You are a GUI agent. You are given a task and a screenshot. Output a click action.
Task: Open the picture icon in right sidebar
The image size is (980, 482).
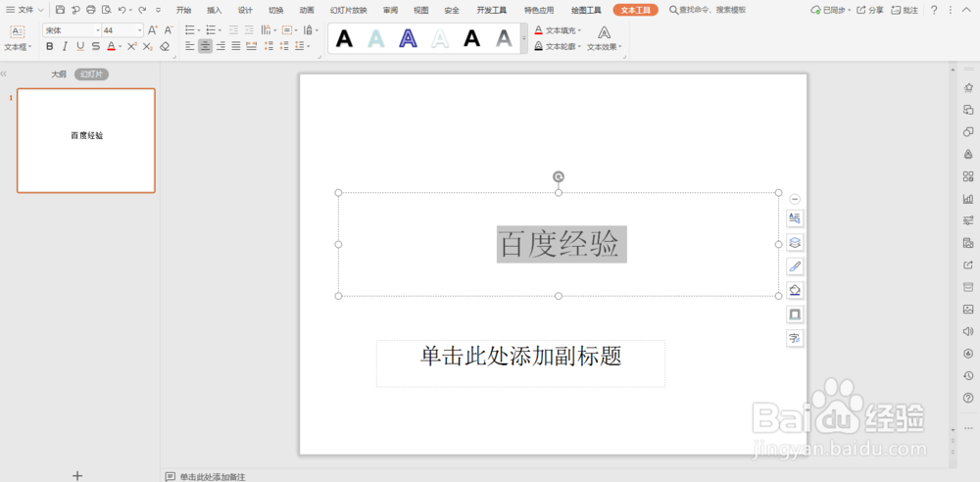point(968,309)
